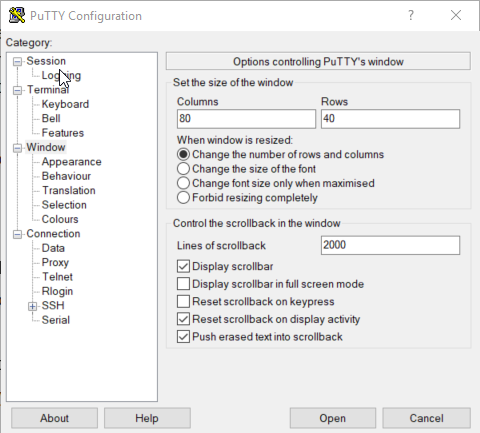Image resolution: width=480 pixels, height=433 pixels.
Task: Click the Open button
Action: pos(333,418)
